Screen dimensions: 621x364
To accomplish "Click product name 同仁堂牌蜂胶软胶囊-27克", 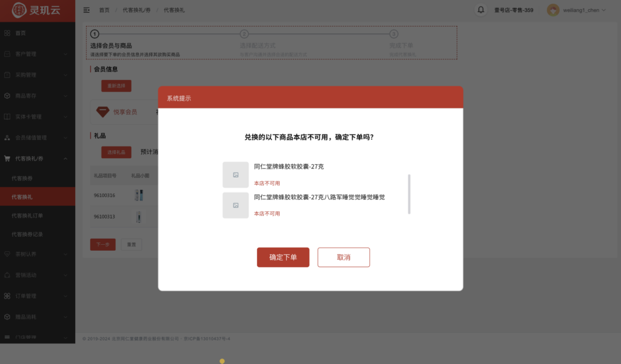I will [289, 167].
